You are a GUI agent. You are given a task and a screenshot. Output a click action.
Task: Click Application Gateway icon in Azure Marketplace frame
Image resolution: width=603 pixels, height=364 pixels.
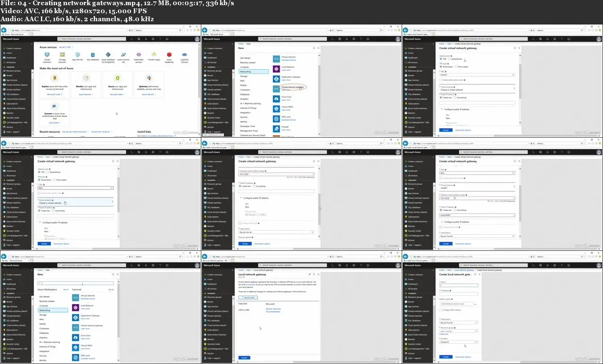[75, 316]
